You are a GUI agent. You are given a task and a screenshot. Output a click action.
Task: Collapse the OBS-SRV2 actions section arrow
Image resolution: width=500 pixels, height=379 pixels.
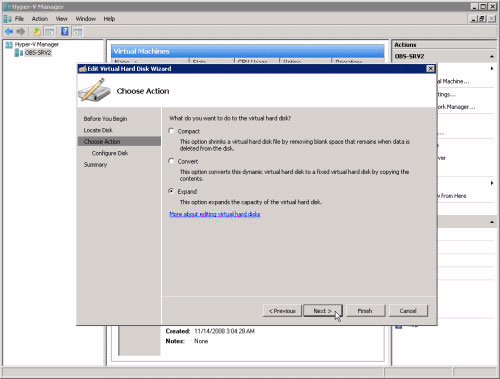coord(492,57)
